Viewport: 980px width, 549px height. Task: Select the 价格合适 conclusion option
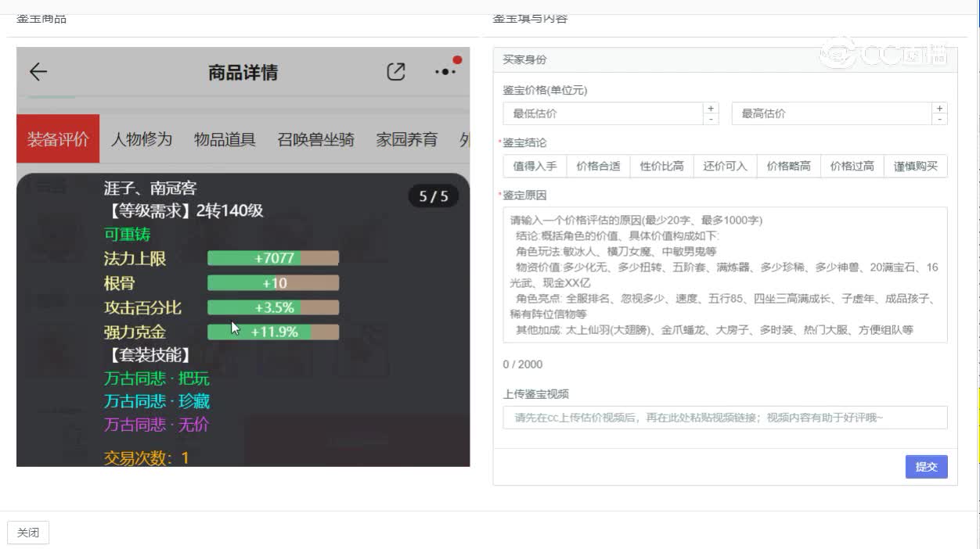coord(598,166)
